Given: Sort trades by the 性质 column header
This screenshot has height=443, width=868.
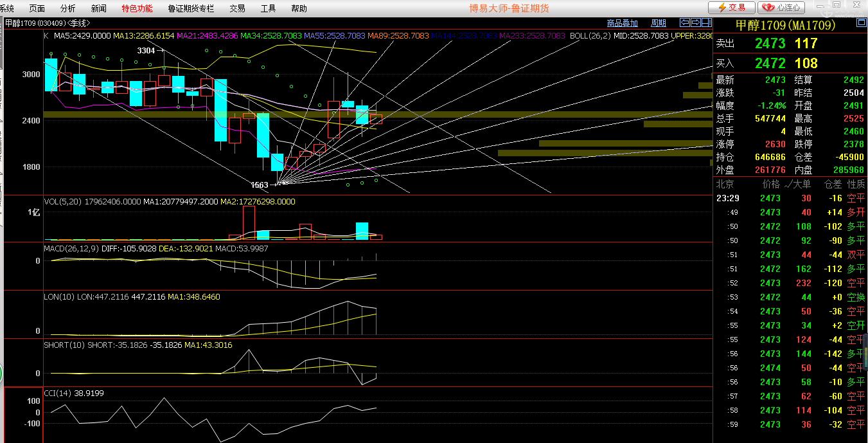Looking at the screenshot, I should click(x=856, y=184).
